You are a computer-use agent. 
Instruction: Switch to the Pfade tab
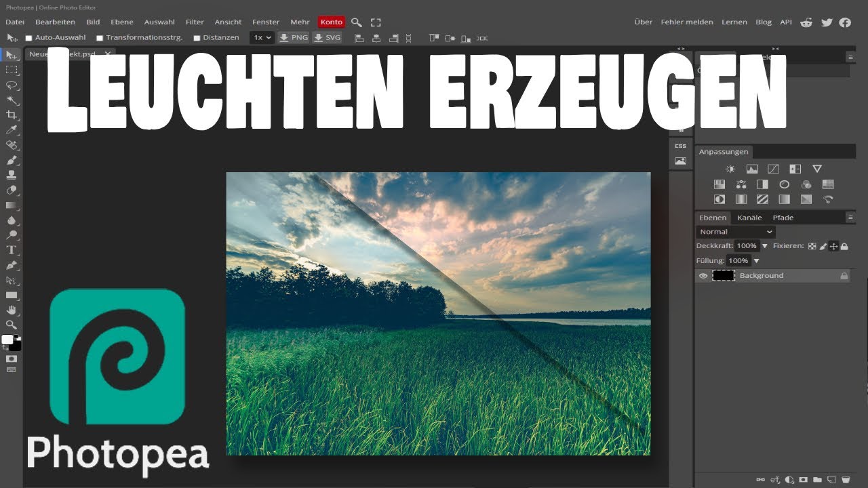coord(783,218)
